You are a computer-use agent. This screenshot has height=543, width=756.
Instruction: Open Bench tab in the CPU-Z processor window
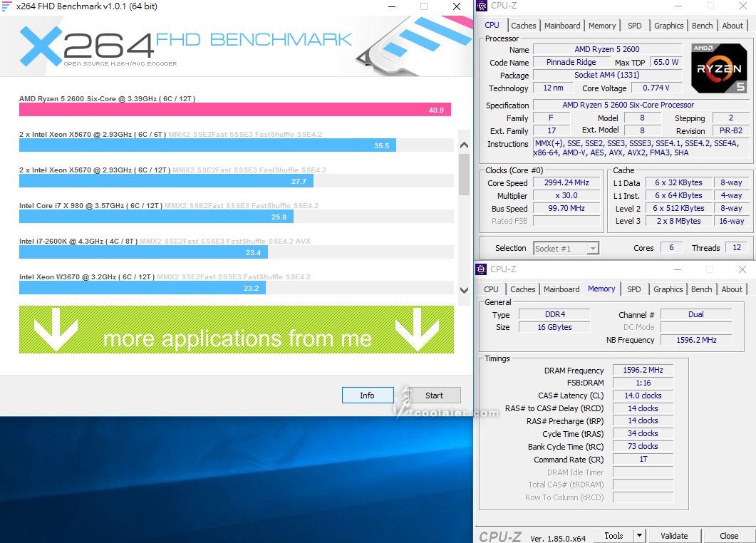pyautogui.click(x=702, y=26)
